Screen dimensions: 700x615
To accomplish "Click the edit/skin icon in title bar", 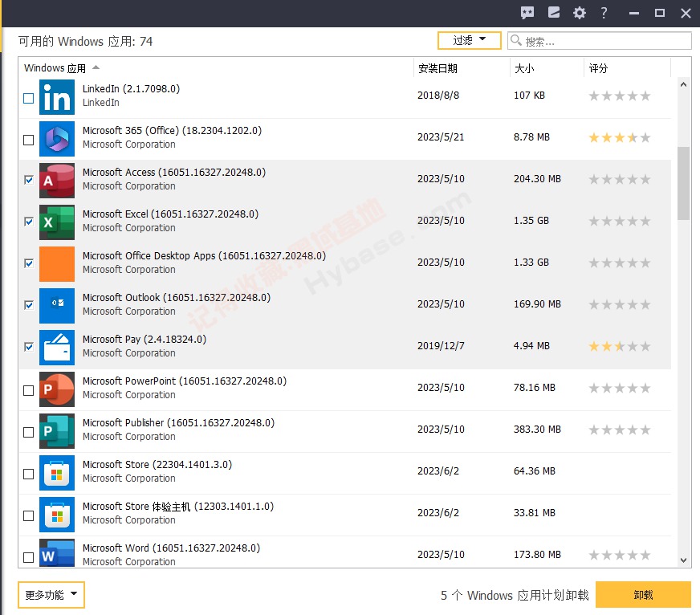I will click(x=554, y=13).
